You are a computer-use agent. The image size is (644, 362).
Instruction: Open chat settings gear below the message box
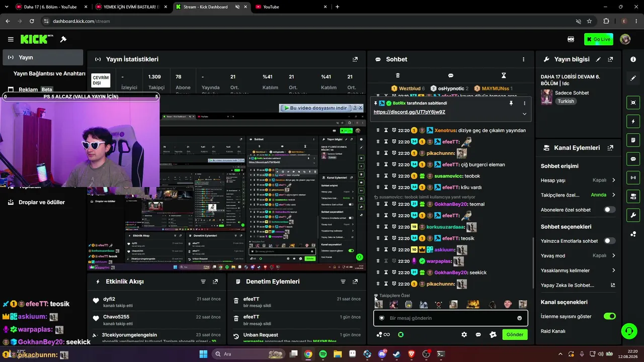tap(464, 334)
